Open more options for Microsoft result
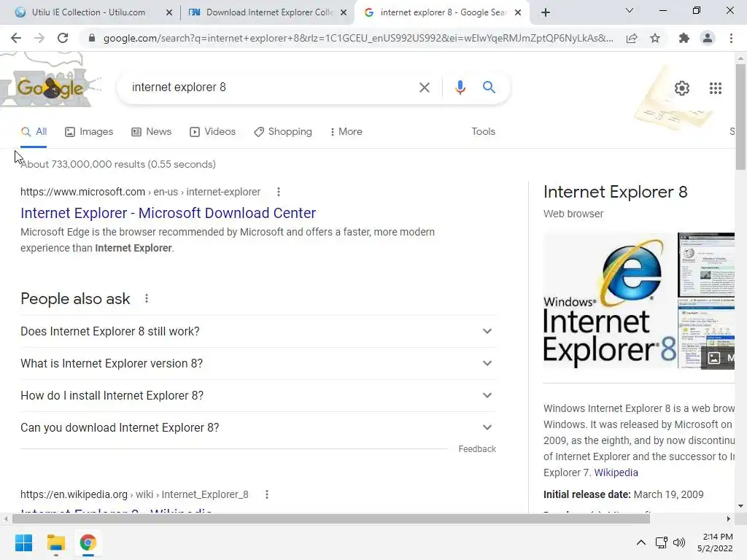747x560 pixels. (279, 192)
